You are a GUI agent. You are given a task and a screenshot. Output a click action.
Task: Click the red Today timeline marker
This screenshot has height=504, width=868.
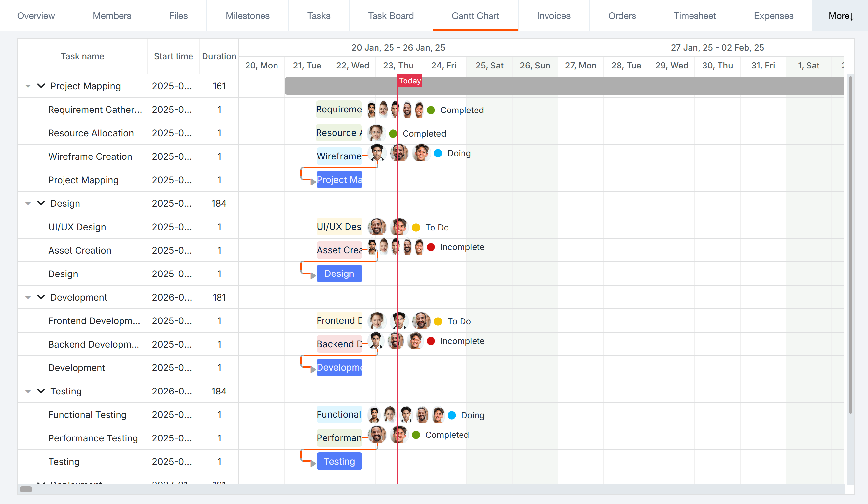tap(409, 81)
